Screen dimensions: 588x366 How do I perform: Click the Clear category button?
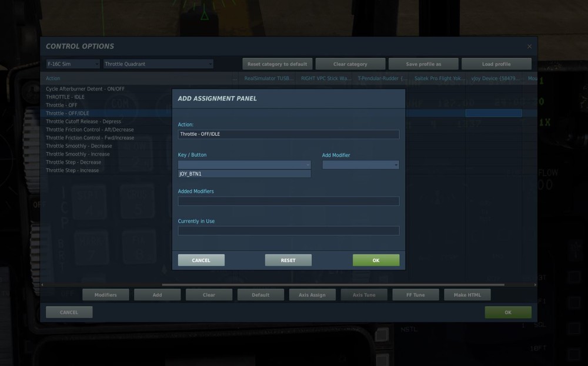[350, 64]
